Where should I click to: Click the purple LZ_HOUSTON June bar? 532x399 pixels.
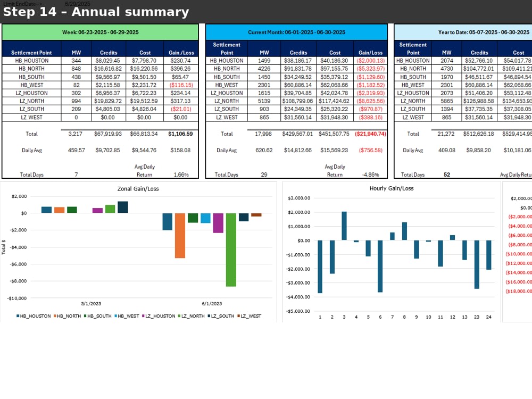(x=218, y=223)
